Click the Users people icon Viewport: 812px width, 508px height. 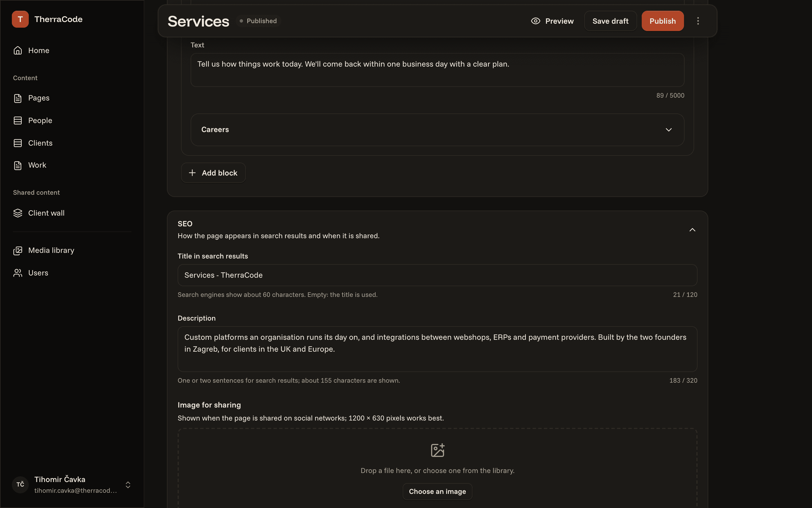coord(18,273)
